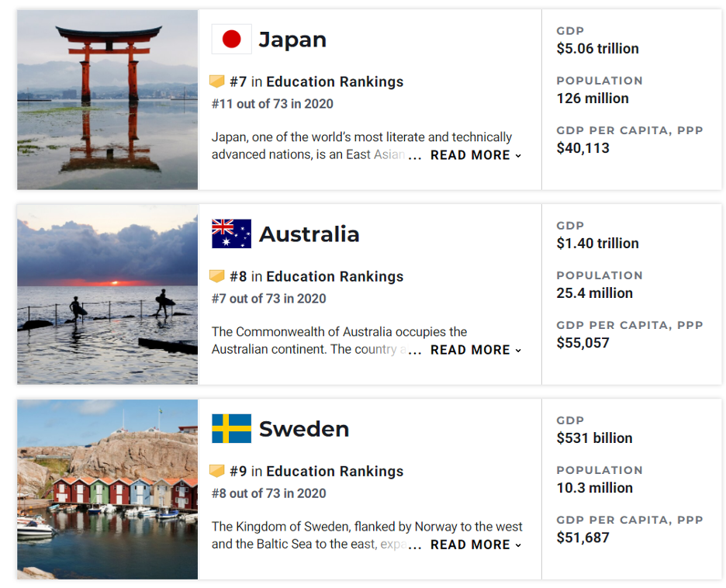Click the Japan flag icon
Image resolution: width=726 pixels, height=588 pixels.
(231, 40)
